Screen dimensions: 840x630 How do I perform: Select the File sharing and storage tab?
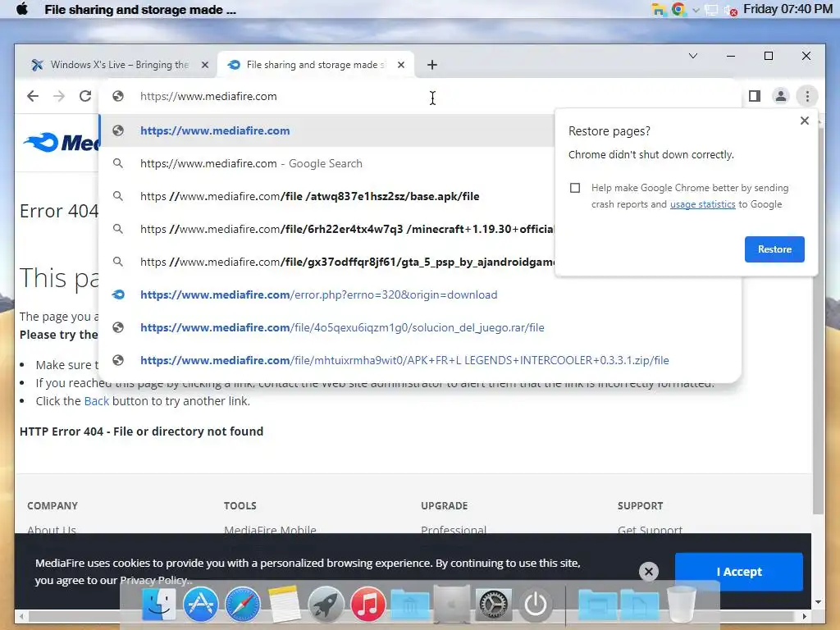(316, 65)
